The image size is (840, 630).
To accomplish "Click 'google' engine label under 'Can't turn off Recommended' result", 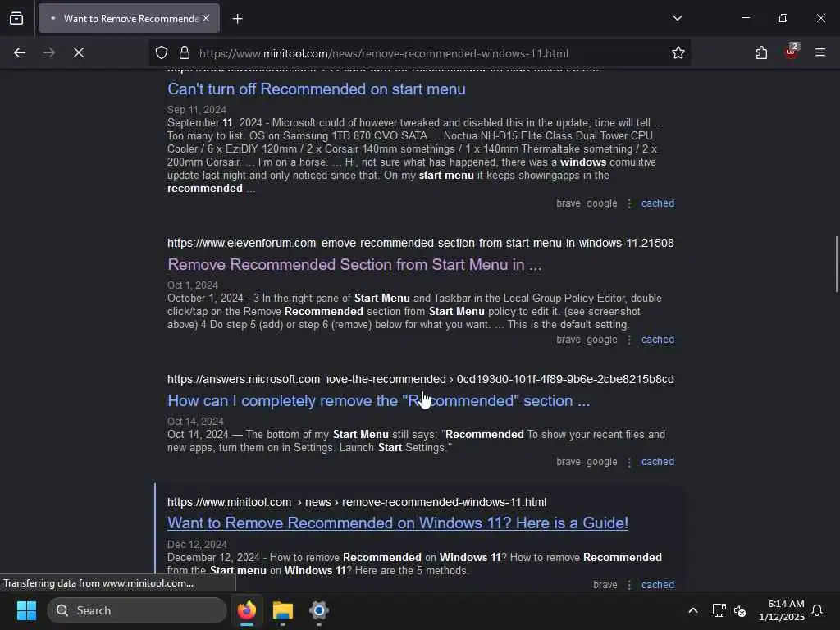I will tap(601, 203).
